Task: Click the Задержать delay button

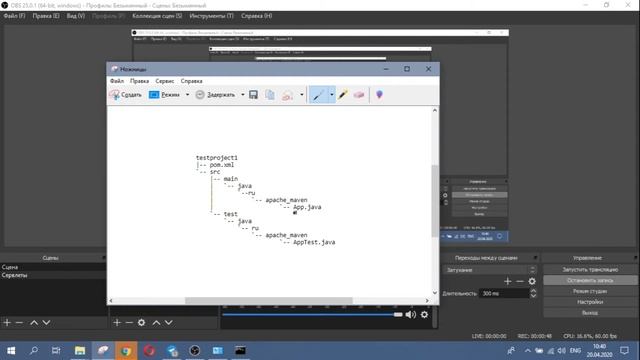Action: (x=215, y=95)
